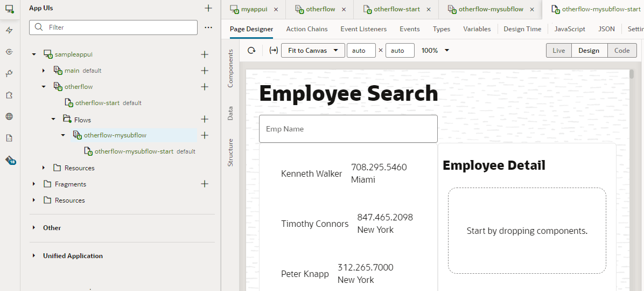Open the three-dot menu next to Filter
Screen dimensions: 644x291
208,27
